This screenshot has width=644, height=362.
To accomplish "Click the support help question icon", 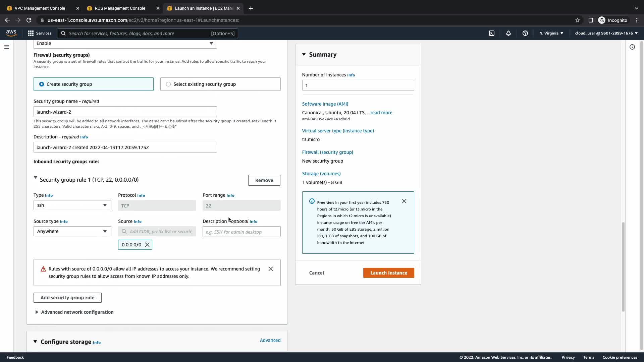I will click(x=525, y=33).
